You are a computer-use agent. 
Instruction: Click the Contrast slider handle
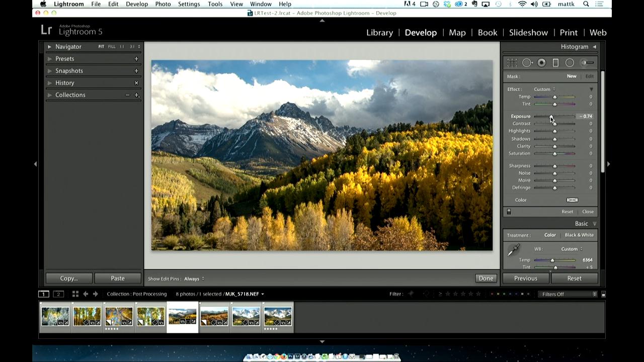click(555, 124)
